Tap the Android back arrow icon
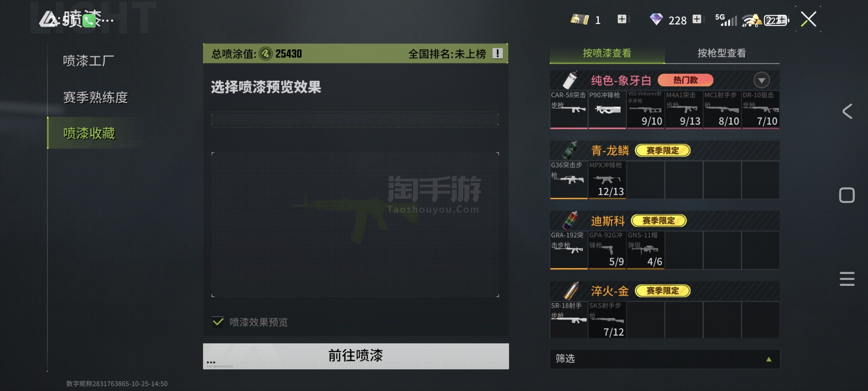The width and height of the screenshot is (868, 391). [847, 111]
